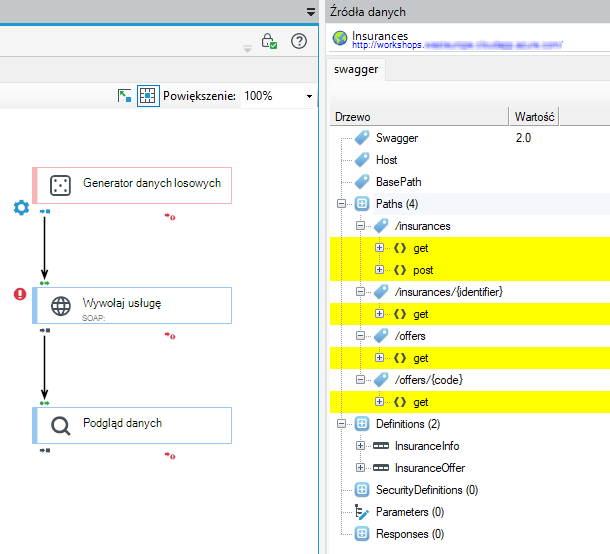Screen dimensions: 610x554
Task: Select the Host tree item
Action: pyautogui.click(x=386, y=160)
